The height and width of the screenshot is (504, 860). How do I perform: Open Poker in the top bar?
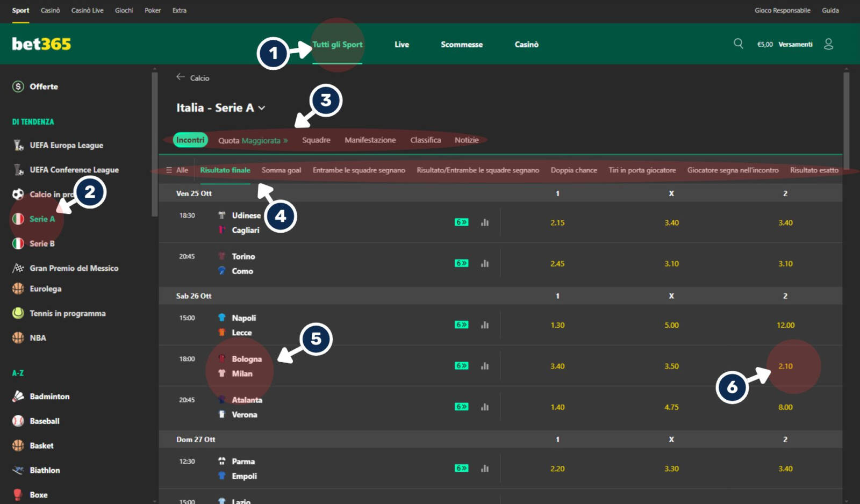[x=153, y=10]
